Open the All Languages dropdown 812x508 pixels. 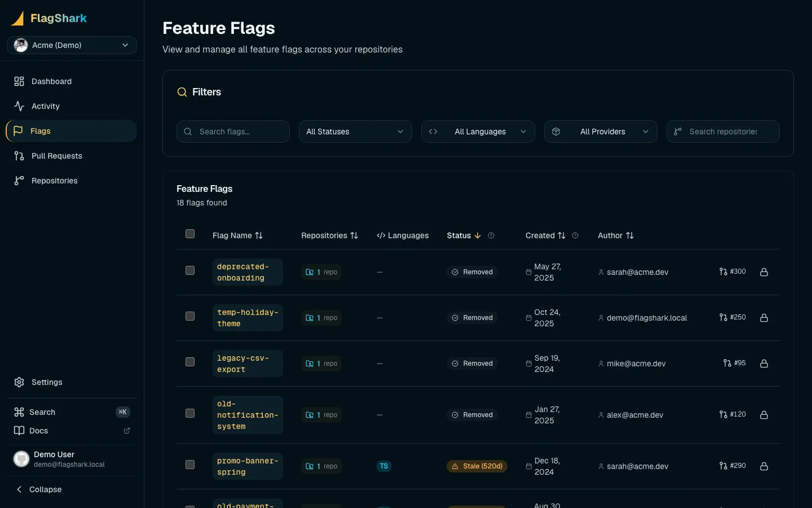coord(478,132)
